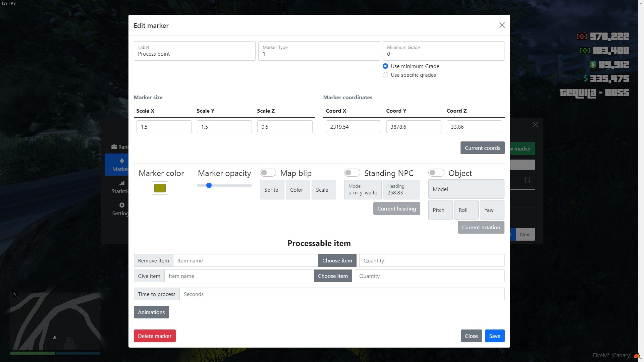Toggle the Map blip switch
Viewport: 644px width, 362px height.
click(268, 172)
